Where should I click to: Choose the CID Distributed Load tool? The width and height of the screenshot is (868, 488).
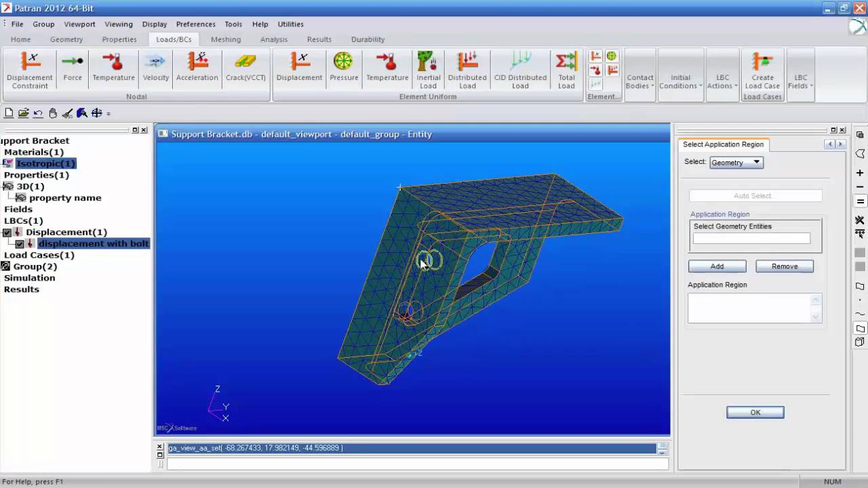[520, 70]
